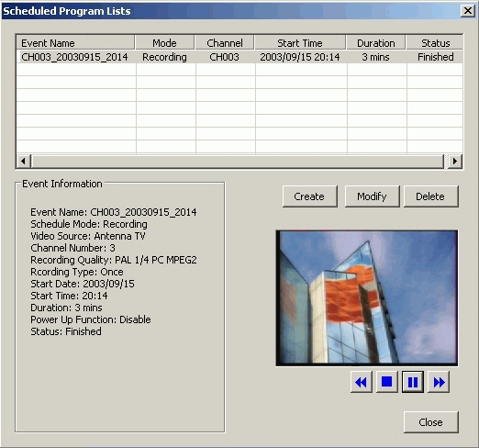Close the dialog with Close button
This screenshot has width=479, height=448.
tap(430, 422)
